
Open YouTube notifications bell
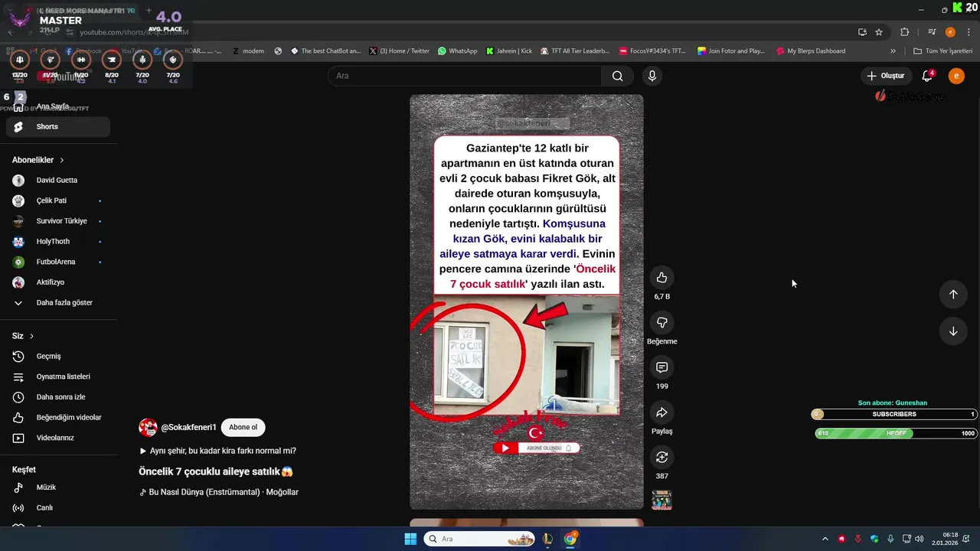(927, 76)
